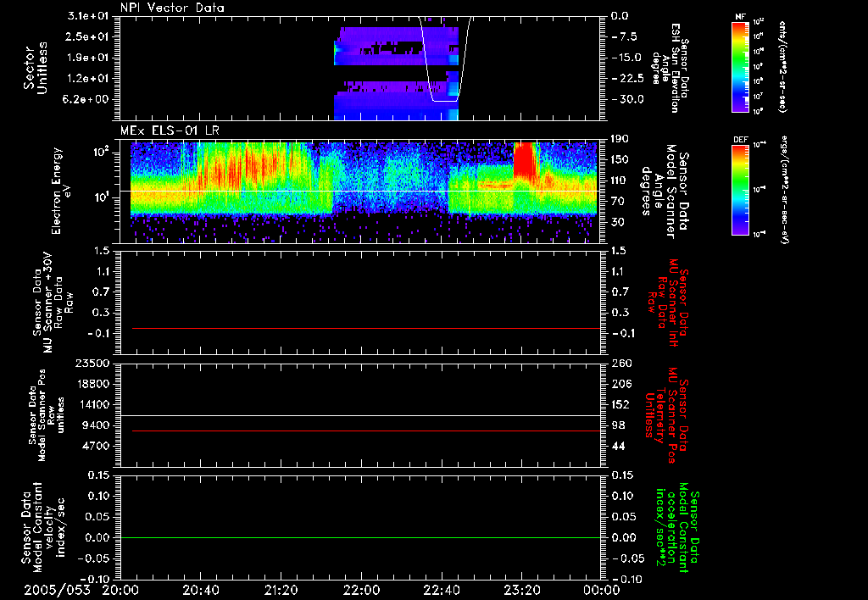
Task: Click the '70' scanner angle tick label
Action: (x=618, y=202)
